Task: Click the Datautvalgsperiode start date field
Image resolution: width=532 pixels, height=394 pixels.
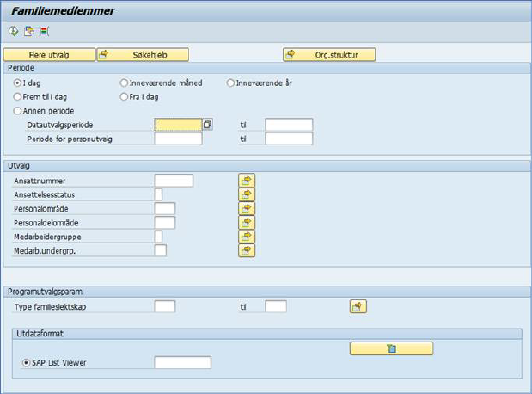Action: click(178, 125)
